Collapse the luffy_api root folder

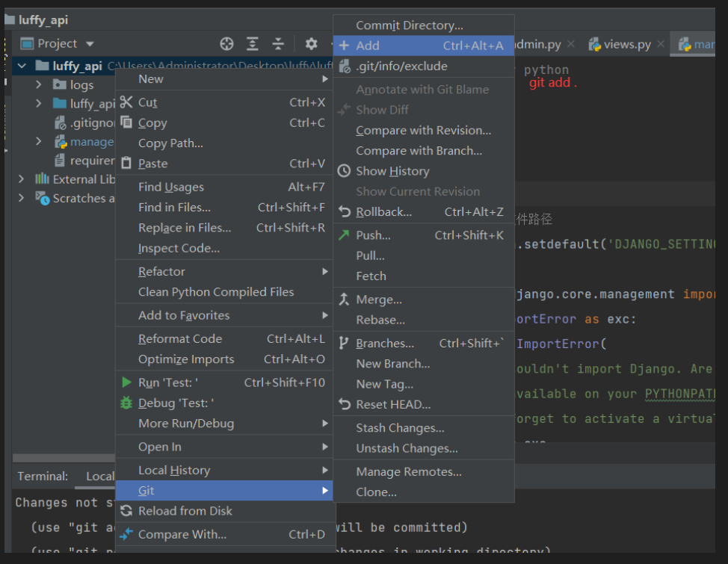(x=22, y=66)
